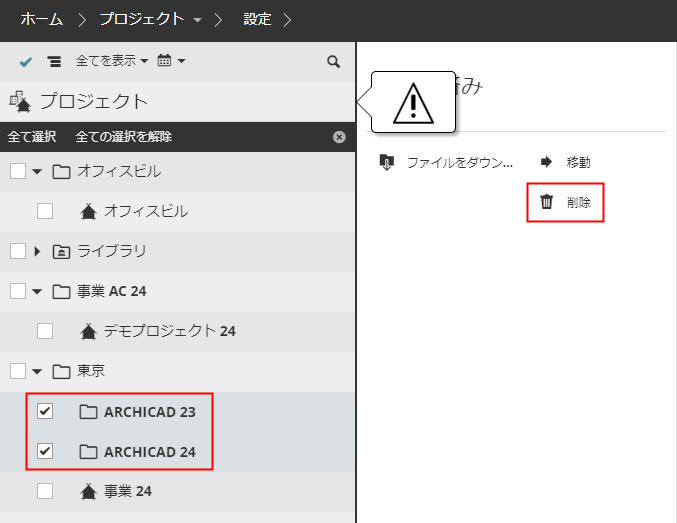Click 全ての選択を解除 button

click(x=123, y=137)
